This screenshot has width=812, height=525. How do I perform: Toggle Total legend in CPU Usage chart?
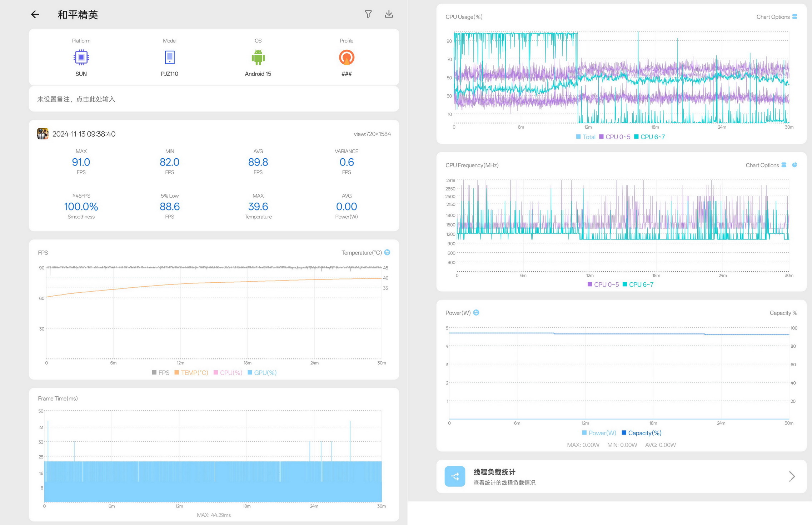click(586, 137)
